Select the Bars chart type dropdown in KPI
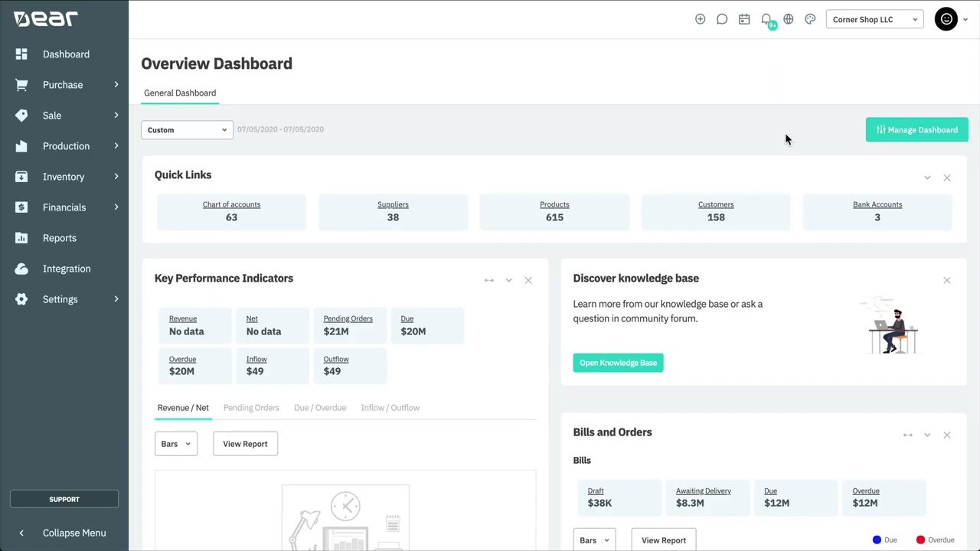 click(176, 444)
